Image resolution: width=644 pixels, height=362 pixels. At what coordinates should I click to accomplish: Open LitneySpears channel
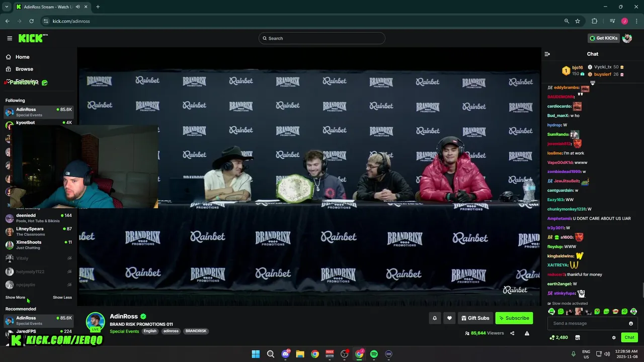(39, 231)
